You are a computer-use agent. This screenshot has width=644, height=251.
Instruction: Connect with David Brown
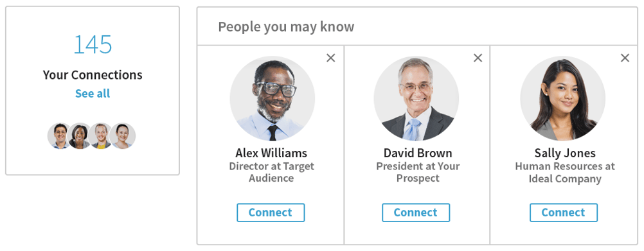[x=416, y=212]
